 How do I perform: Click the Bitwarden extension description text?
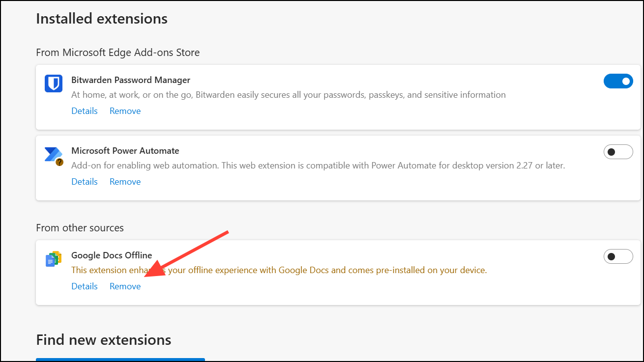coord(289,94)
